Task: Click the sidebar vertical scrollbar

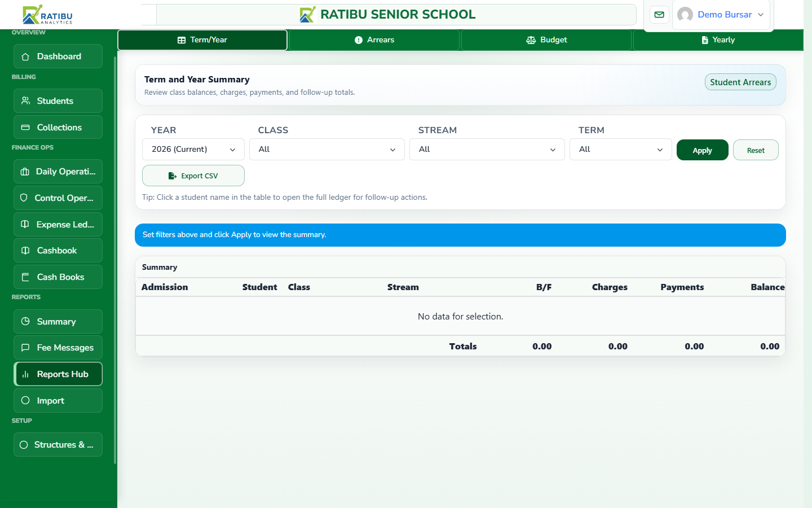Action: [x=115, y=260]
